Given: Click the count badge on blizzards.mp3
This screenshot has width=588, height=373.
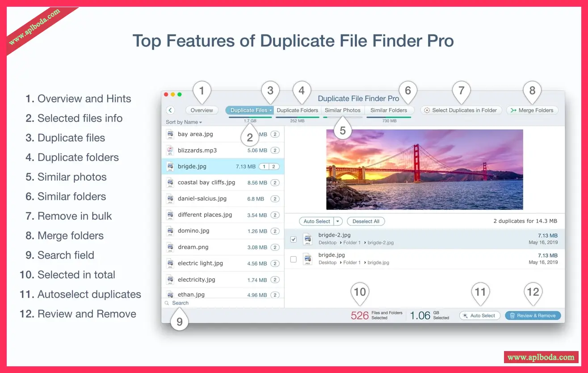Looking at the screenshot, I should coord(275,150).
